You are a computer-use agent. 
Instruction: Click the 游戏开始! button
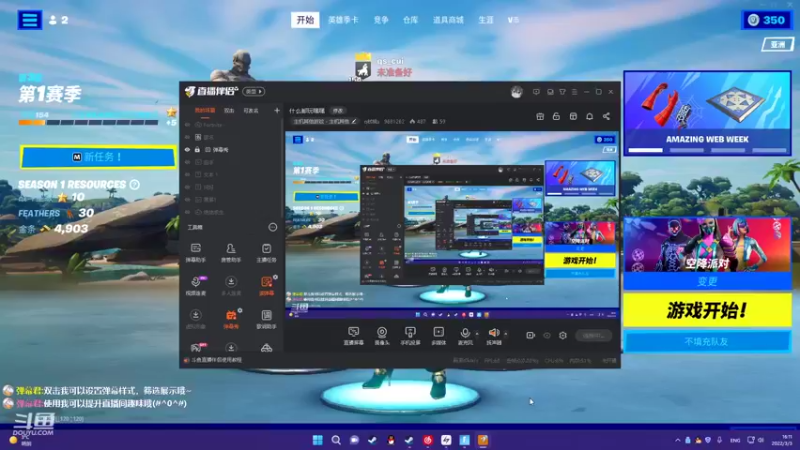707,310
